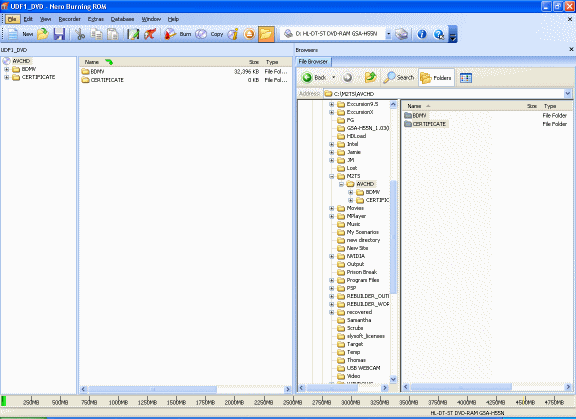Open the Recorder menu
Screen dimensions: 576x419
pos(69,19)
